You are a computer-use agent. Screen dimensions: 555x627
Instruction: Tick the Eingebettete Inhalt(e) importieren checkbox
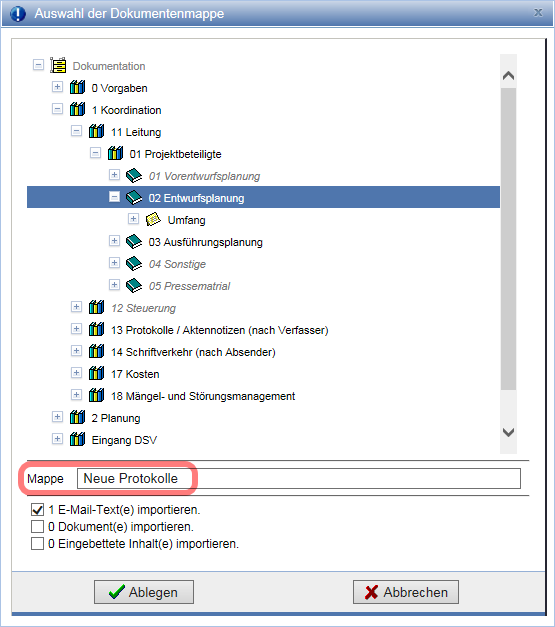tap(37, 544)
